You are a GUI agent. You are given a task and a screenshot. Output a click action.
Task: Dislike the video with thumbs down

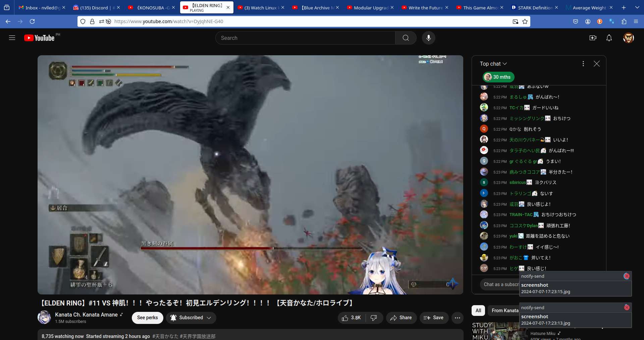tap(374, 318)
